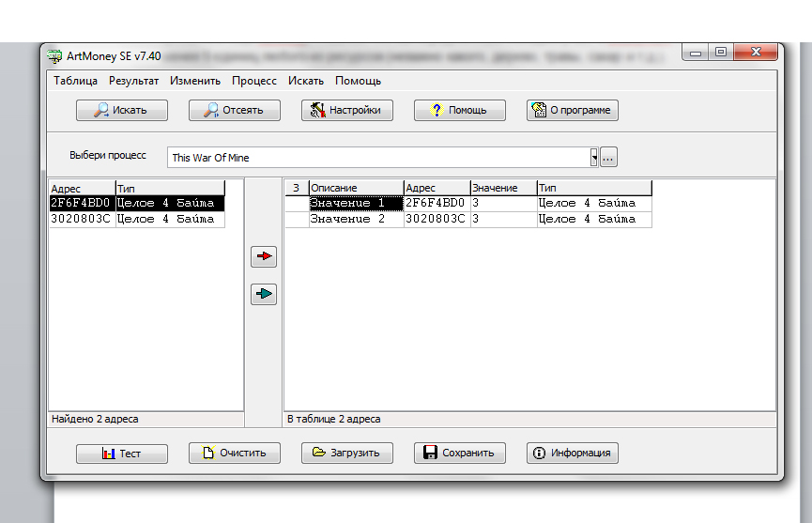Open the Процесс menu
The height and width of the screenshot is (523, 812).
click(x=254, y=81)
